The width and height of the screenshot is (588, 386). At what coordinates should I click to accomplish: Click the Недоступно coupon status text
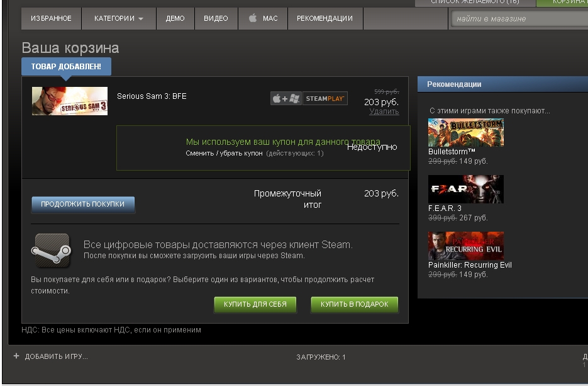tap(372, 147)
